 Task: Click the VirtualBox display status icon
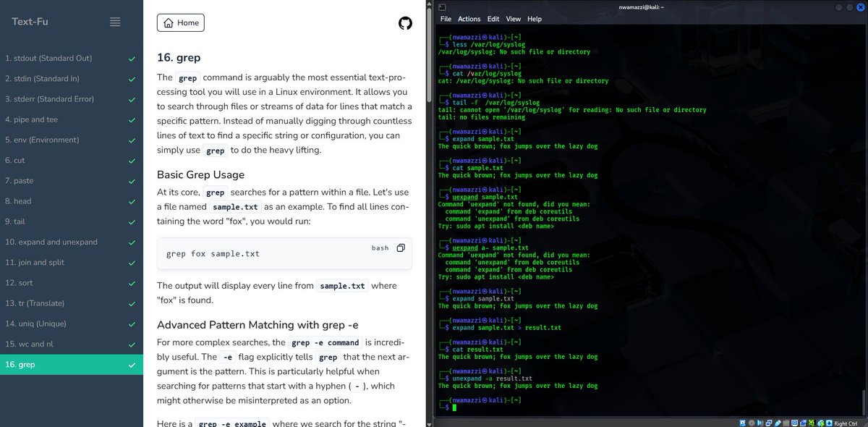click(795, 423)
